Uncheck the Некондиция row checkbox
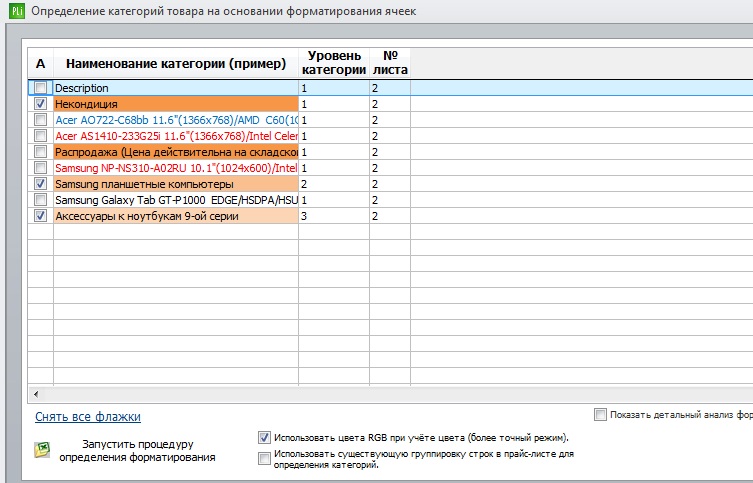753x483 pixels. 40,104
